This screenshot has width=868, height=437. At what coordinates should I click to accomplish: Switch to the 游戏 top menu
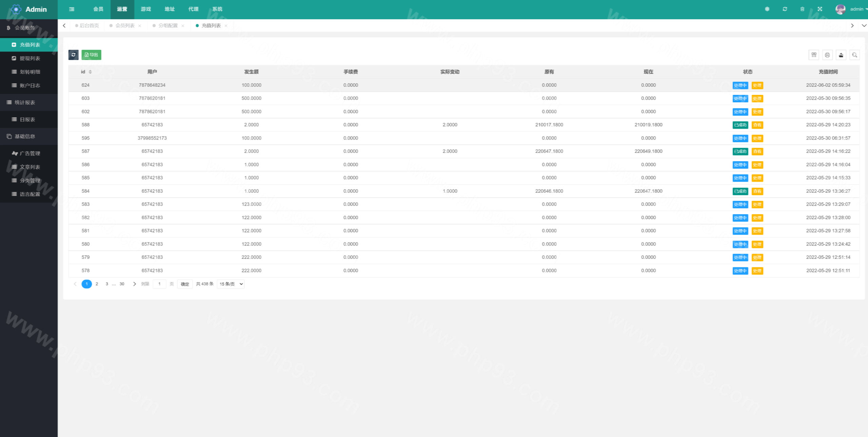(x=146, y=9)
